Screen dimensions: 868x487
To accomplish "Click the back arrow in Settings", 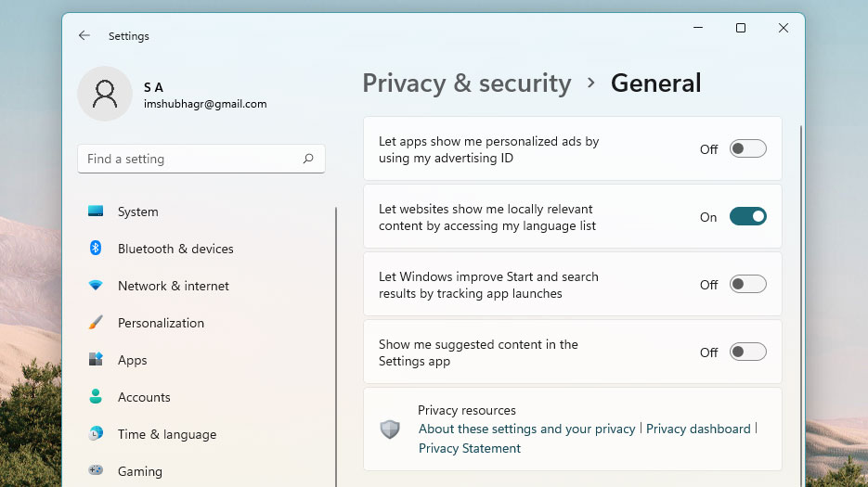I will [x=84, y=35].
